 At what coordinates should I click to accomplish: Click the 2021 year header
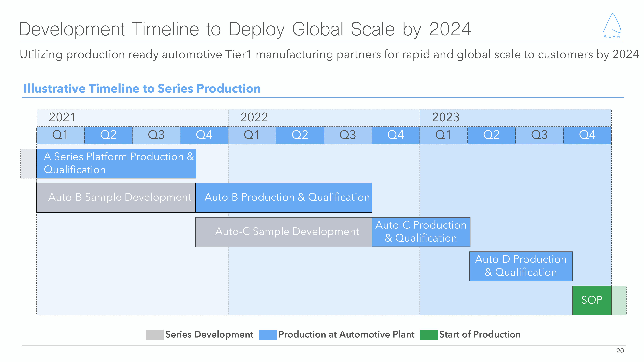(132, 118)
